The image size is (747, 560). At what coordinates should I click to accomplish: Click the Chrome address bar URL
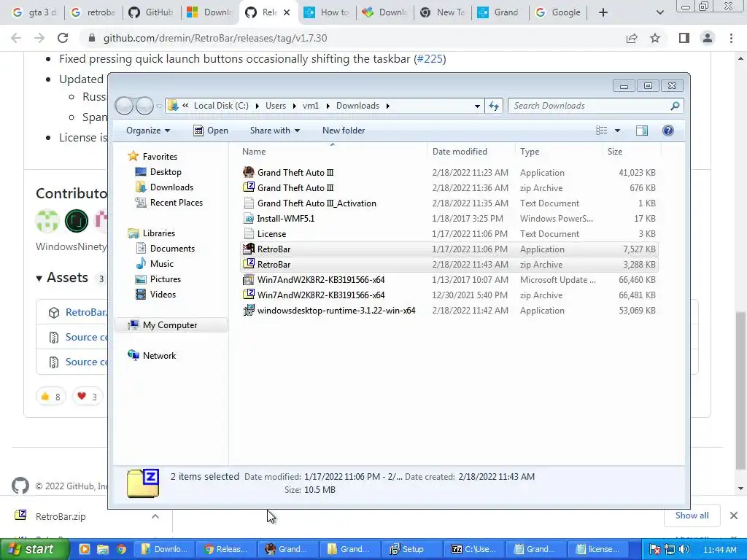tap(215, 38)
